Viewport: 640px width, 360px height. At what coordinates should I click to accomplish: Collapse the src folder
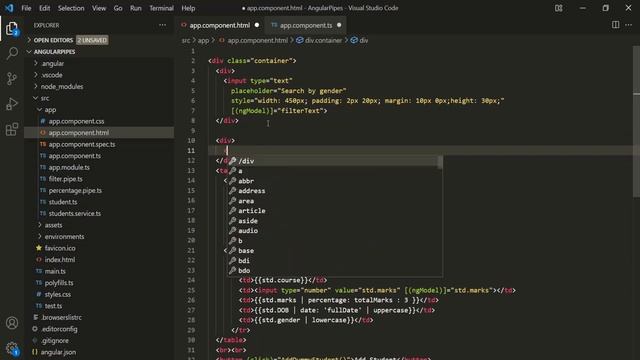[x=45, y=98]
